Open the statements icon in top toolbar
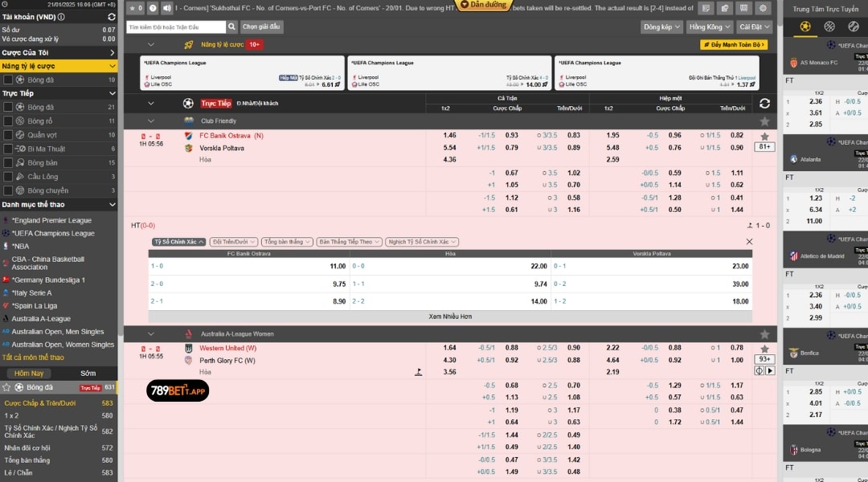 pos(725,8)
